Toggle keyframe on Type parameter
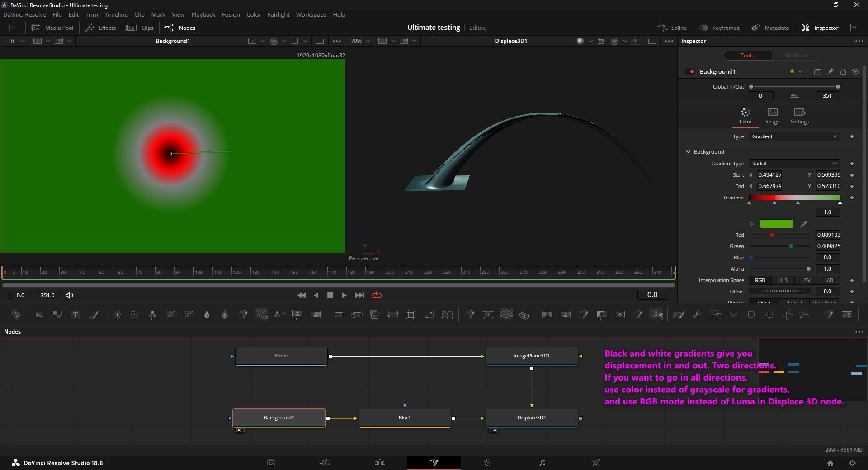This screenshot has height=470, width=868. 852,136
